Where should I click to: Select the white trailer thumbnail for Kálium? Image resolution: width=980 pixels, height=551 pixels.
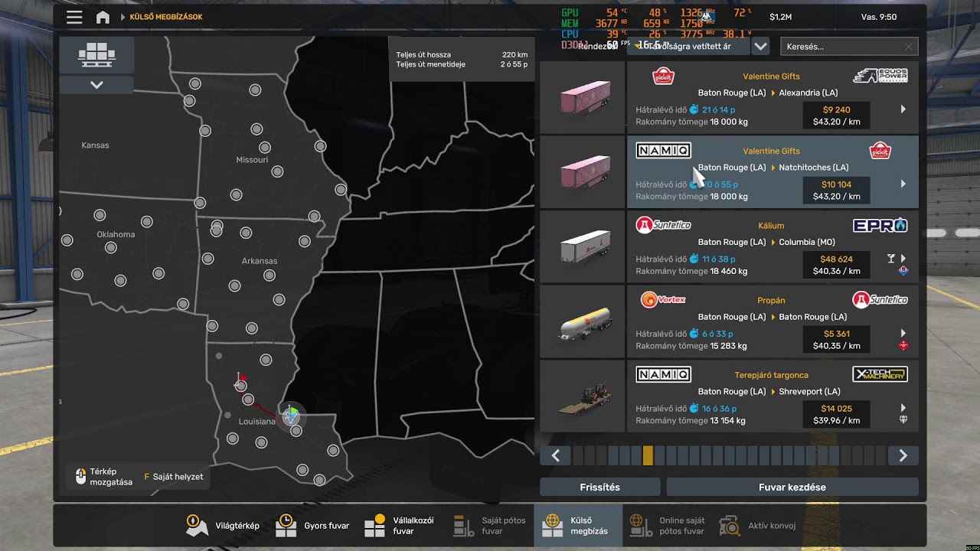582,247
